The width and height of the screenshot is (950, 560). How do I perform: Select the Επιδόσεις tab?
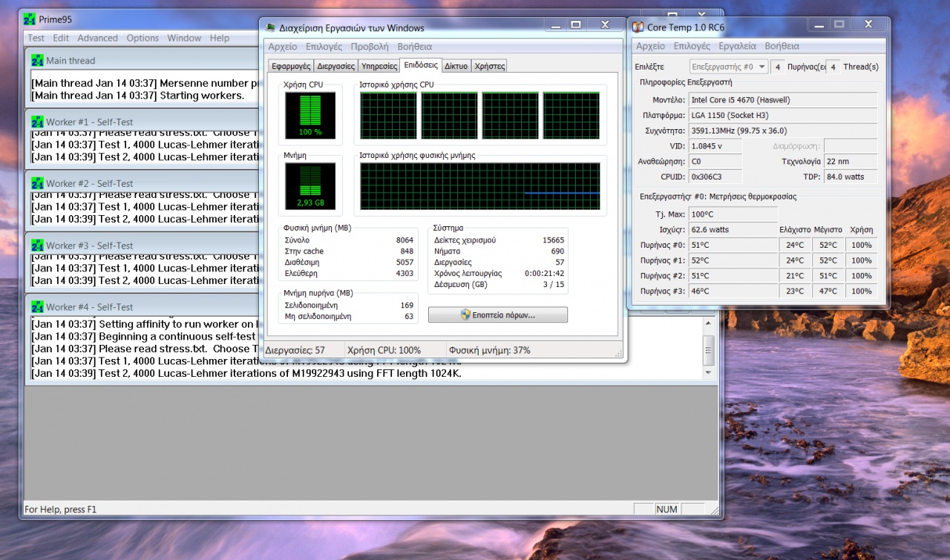[421, 65]
